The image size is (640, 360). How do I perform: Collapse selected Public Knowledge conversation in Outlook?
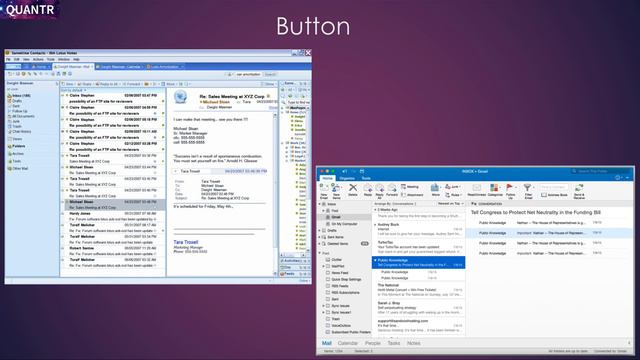click(375, 260)
